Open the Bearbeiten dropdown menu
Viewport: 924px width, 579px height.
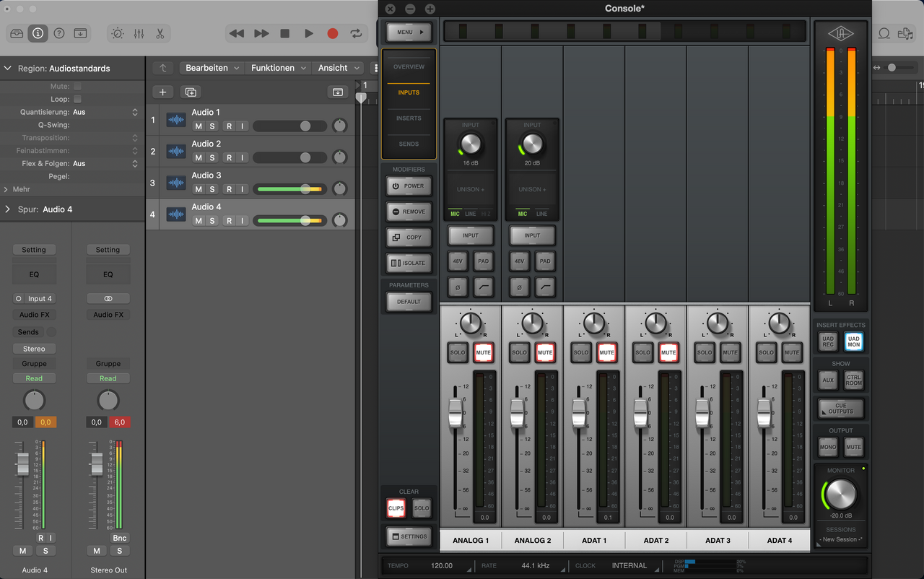[x=212, y=68]
